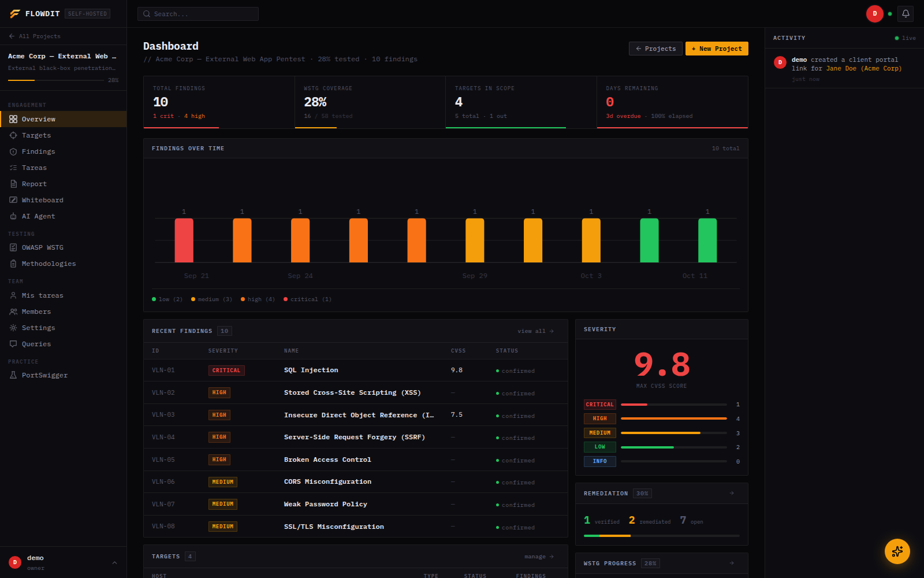Select Overview in the sidebar
Screen dimensions: 924x578
63,119
